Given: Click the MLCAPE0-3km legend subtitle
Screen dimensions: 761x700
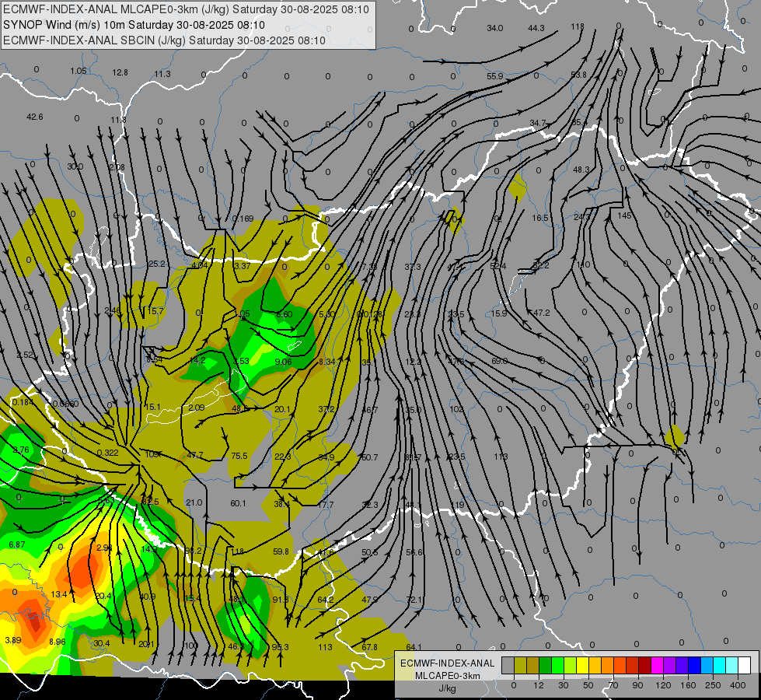Looking at the screenshot, I should pos(448,676).
